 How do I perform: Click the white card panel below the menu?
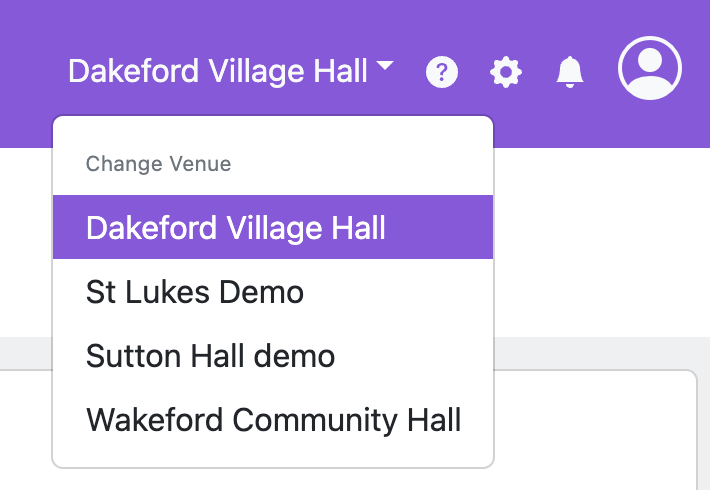[595, 430]
